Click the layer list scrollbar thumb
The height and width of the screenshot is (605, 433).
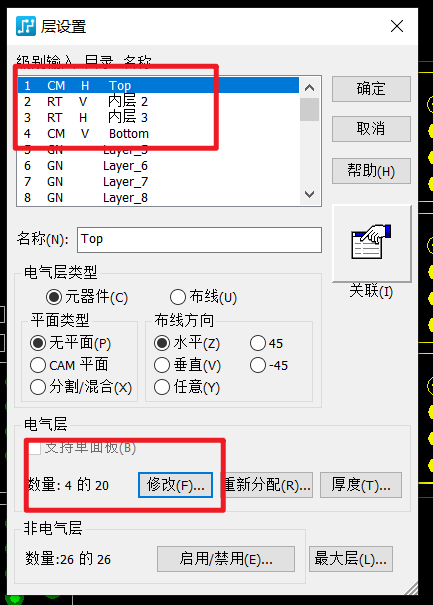309,109
